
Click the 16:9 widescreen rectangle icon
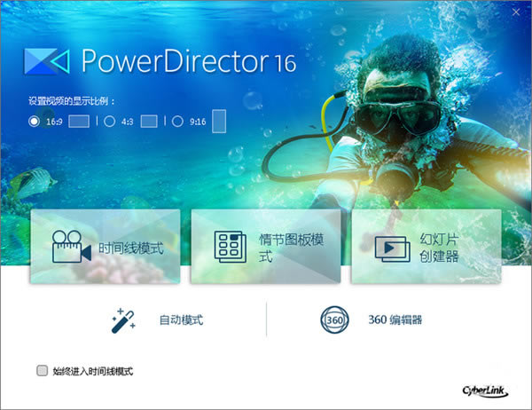tap(79, 122)
